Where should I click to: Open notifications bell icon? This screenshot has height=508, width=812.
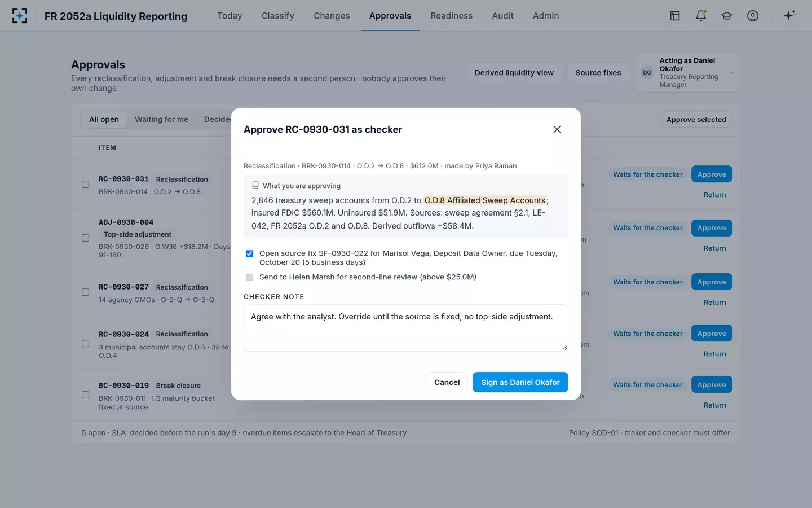point(701,16)
